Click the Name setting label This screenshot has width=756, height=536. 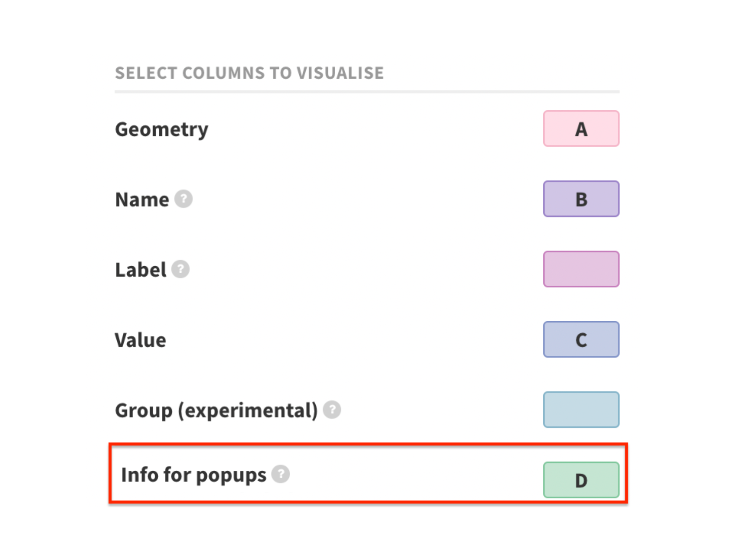coord(142,200)
